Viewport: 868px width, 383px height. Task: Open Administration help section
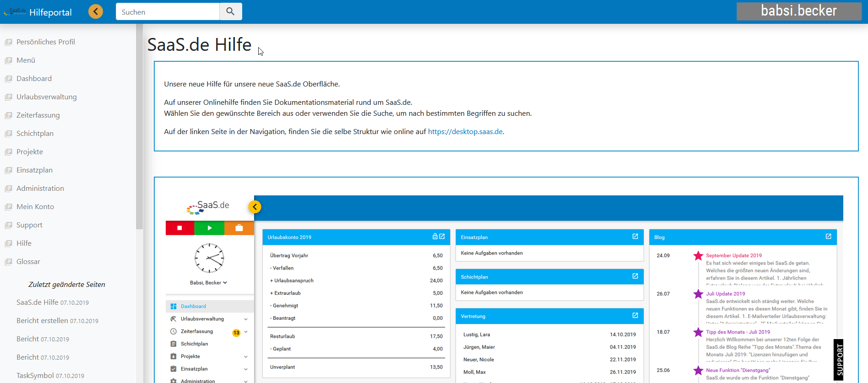tap(40, 188)
